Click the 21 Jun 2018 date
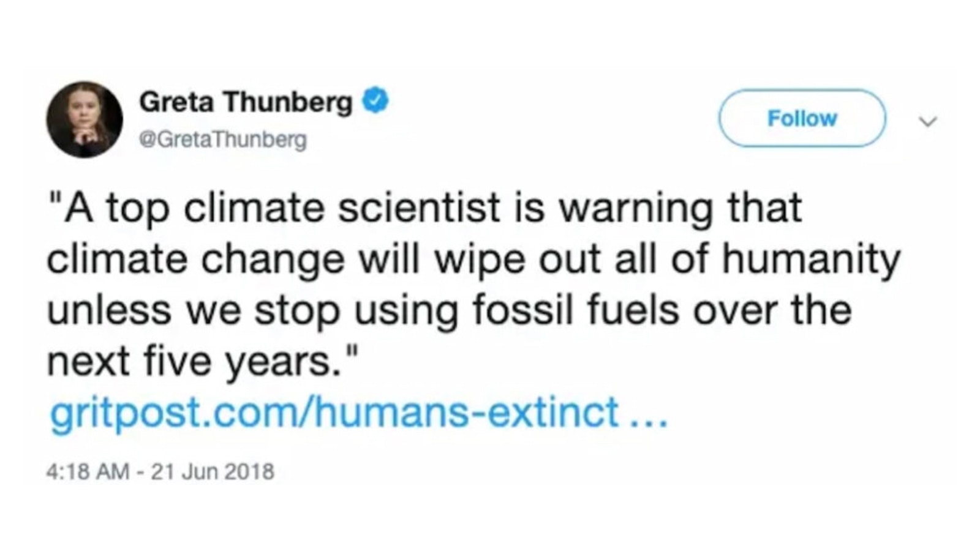The width and height of the screenshot is (980, 551). pos(213,472)
